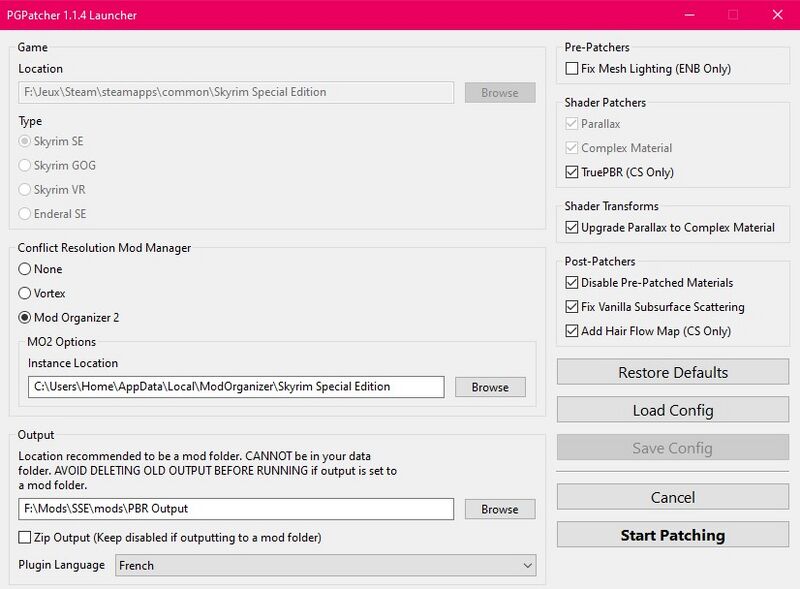
Task: Click the output location warning text
Action: click(x=207, y=471)
